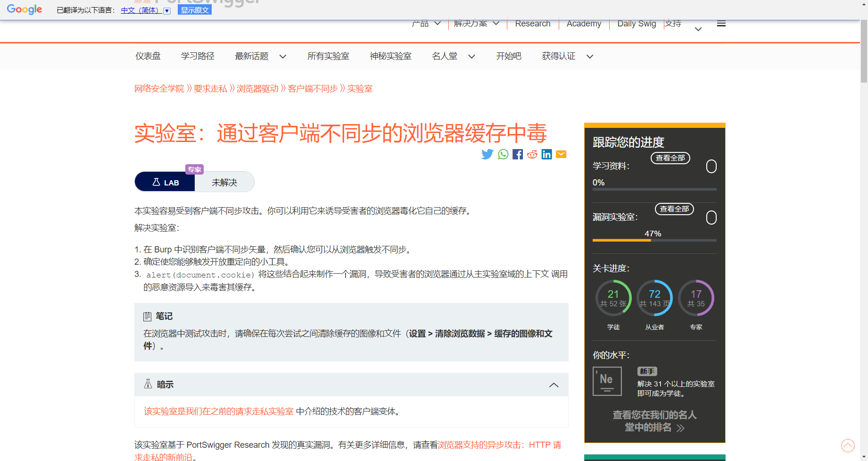The image size is (868, 461).
Task: Click the Ne level badge icon
Action: pos(607,381)
